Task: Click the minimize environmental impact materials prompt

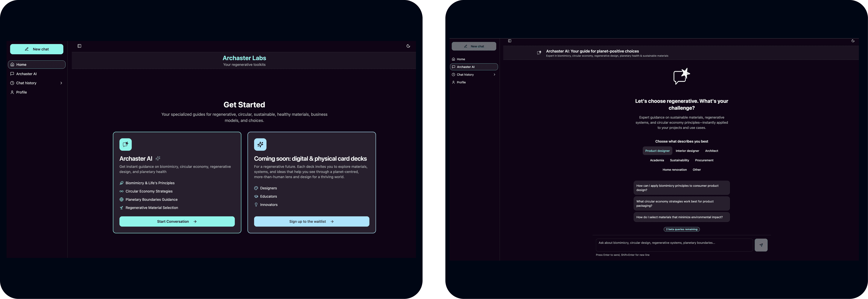Action: [x=682, y=217]
